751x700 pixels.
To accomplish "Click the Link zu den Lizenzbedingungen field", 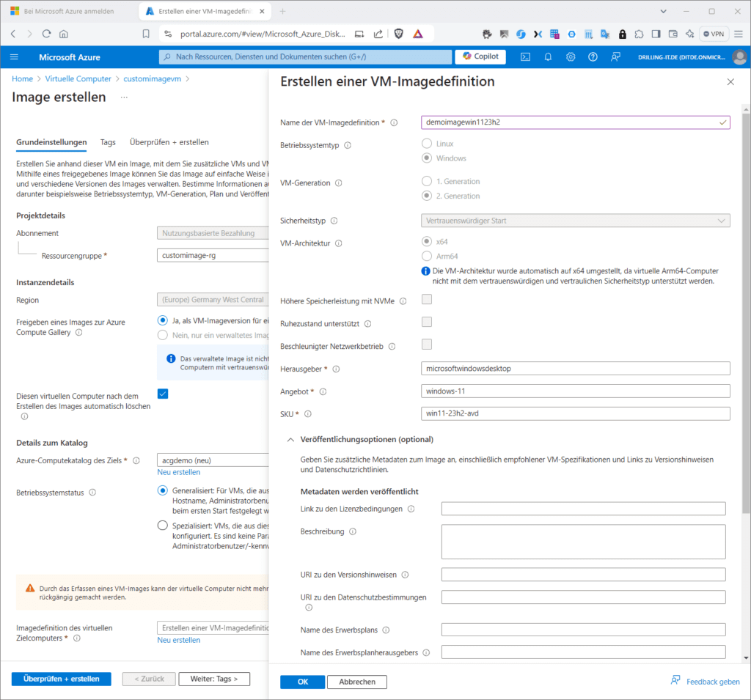I will (583, 509).
